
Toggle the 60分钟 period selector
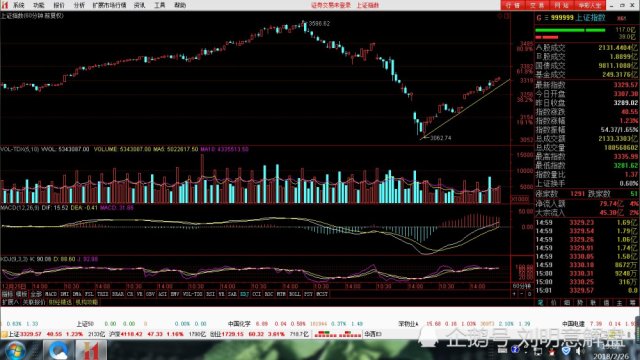(521, 286)
